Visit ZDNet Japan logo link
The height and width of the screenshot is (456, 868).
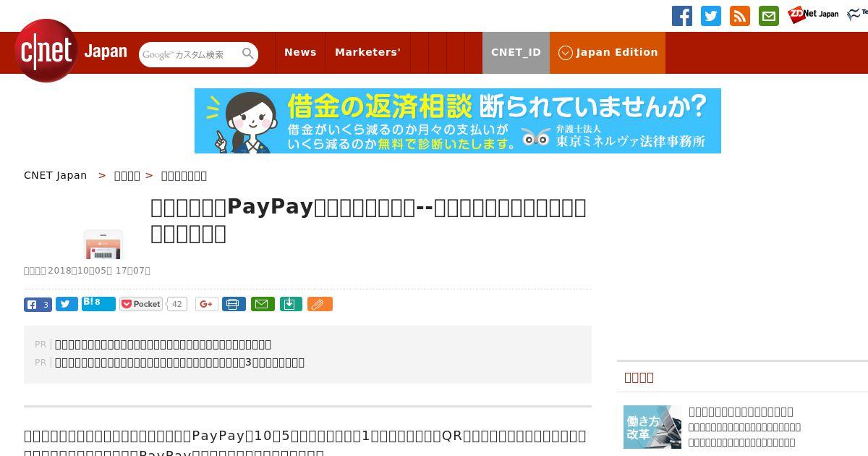(813, 14)
